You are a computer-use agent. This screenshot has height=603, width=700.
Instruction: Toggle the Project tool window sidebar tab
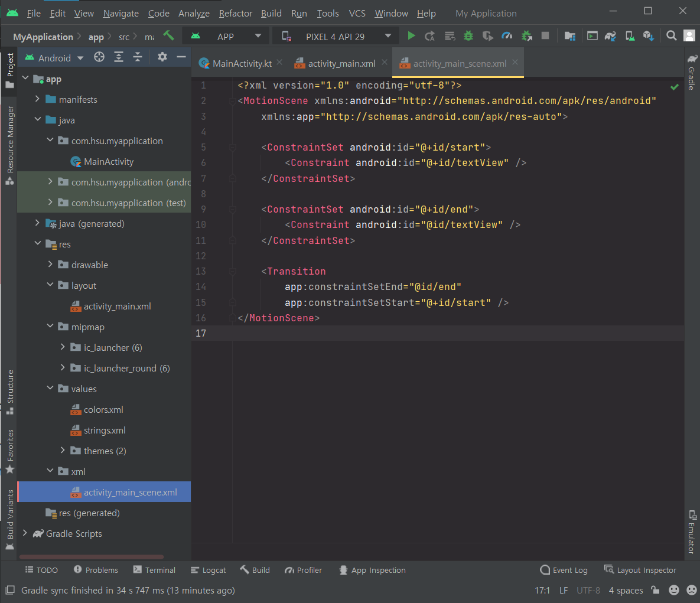[9, 70]
